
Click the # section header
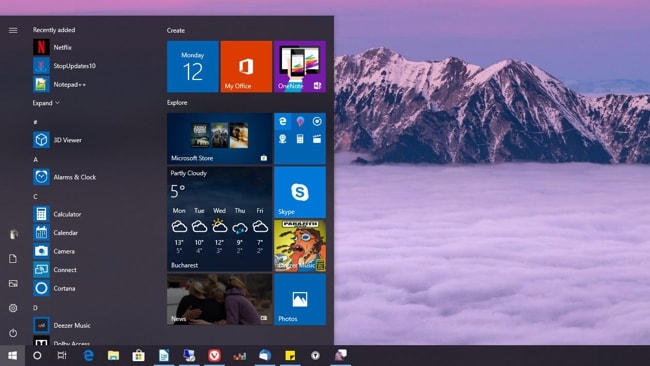[x=36, y=122]
